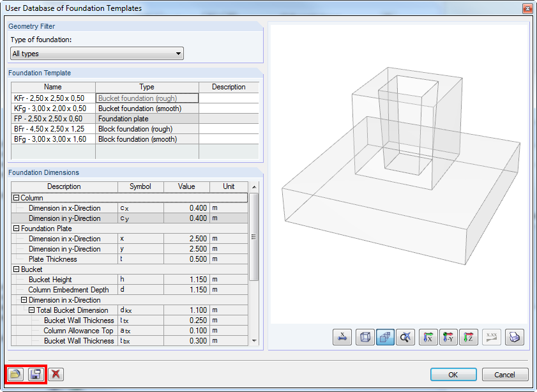Click the Block foundation (rough) type cell
This screenshot has height=392, width=537.
coord(147,129)
